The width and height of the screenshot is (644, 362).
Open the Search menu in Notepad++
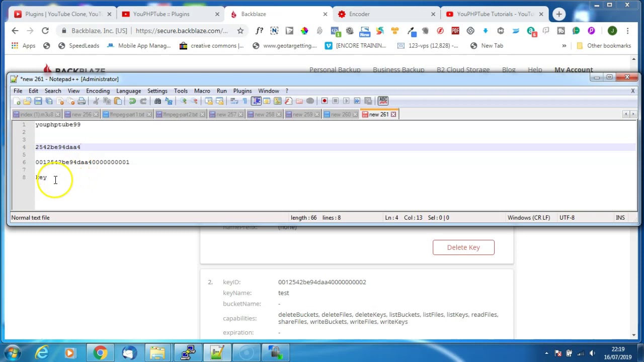[53, 91]
